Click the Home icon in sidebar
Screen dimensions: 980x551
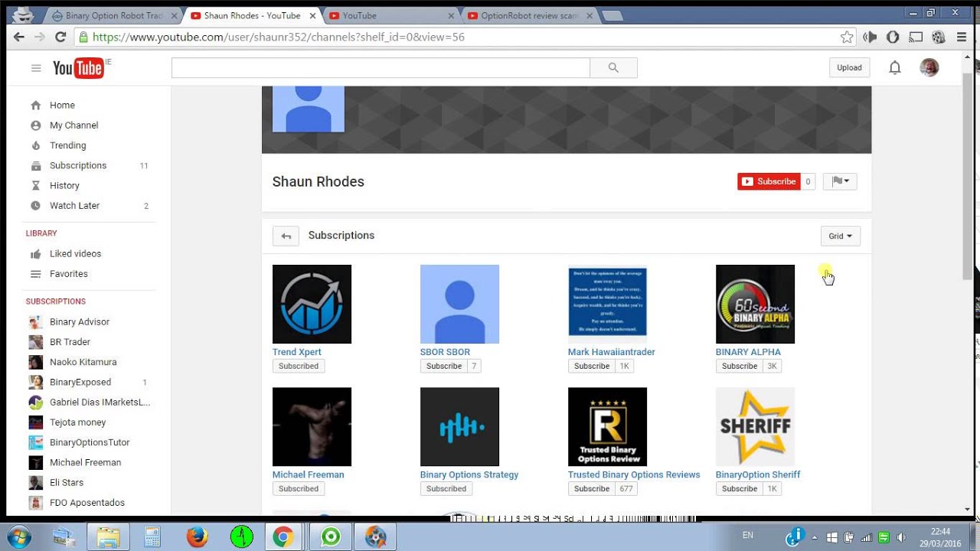(35, 105)
